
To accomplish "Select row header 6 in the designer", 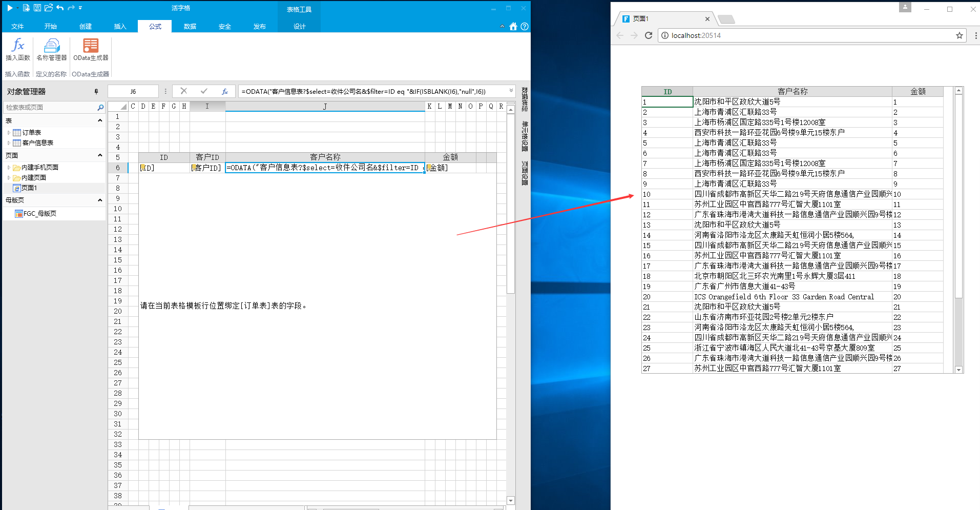I will [118, 168].
